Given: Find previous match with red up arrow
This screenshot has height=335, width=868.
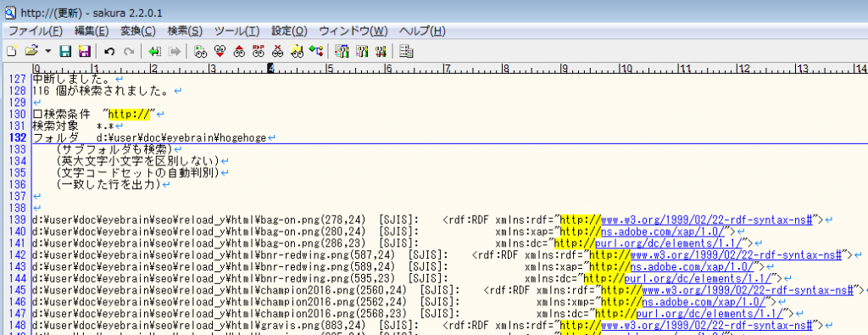Looking at the screenshot, I should [x=239, y=52].
